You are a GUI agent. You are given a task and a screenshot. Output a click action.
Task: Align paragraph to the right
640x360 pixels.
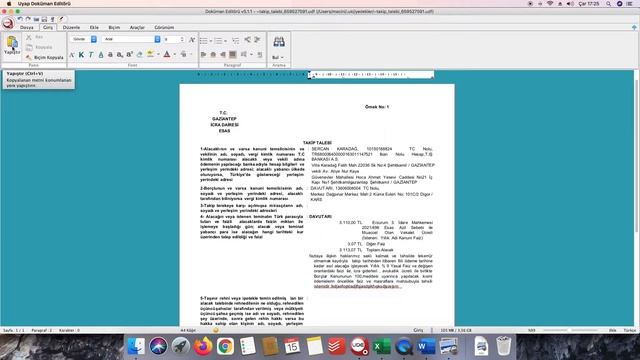tap(223, 54)
